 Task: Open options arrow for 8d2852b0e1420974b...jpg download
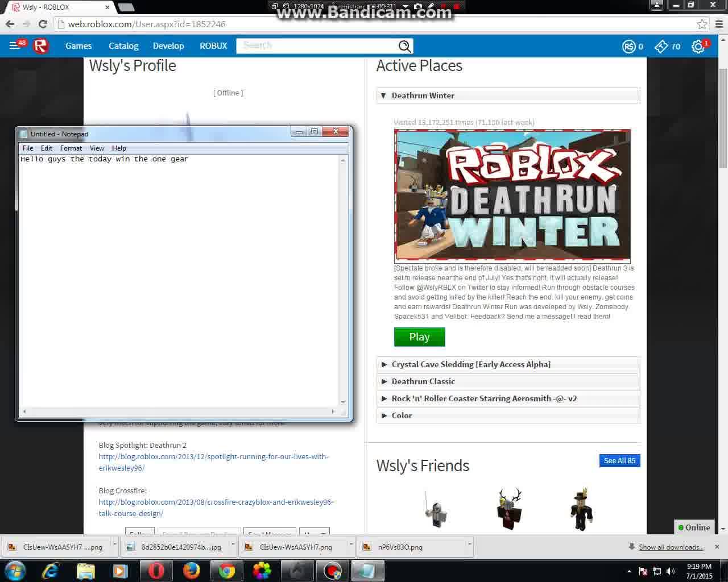coord(233,544)
